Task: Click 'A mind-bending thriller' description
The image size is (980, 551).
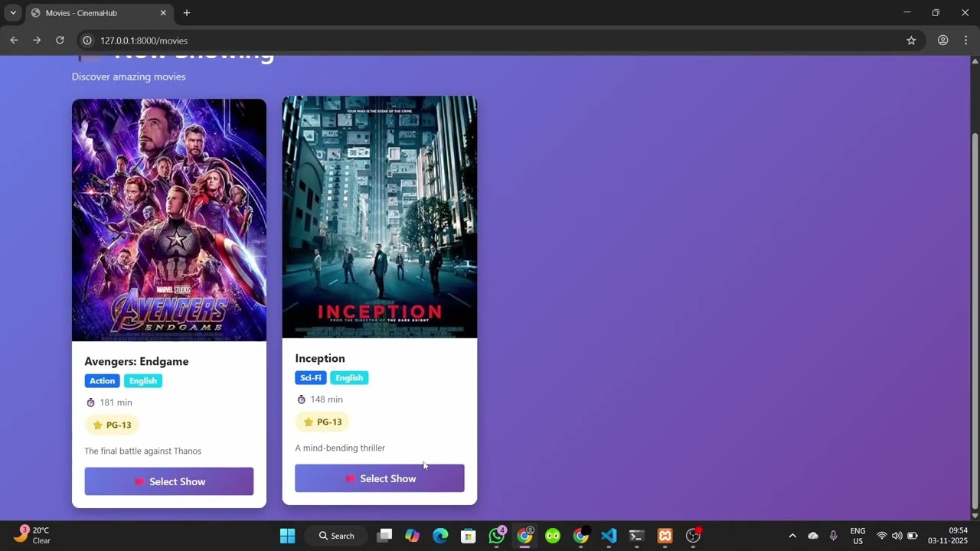Action: click(340, 448)
